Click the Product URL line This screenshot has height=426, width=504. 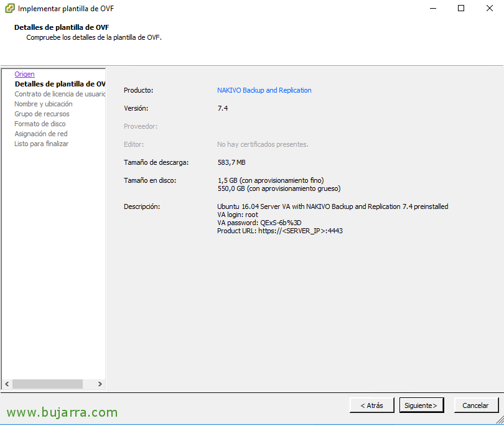(x=280, y=231)
